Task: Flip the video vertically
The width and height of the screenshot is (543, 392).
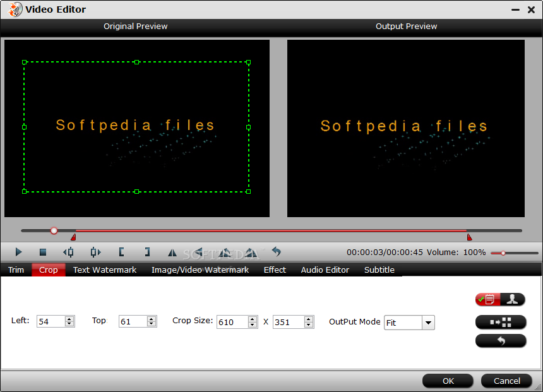Action: click(x=198, y=252)
